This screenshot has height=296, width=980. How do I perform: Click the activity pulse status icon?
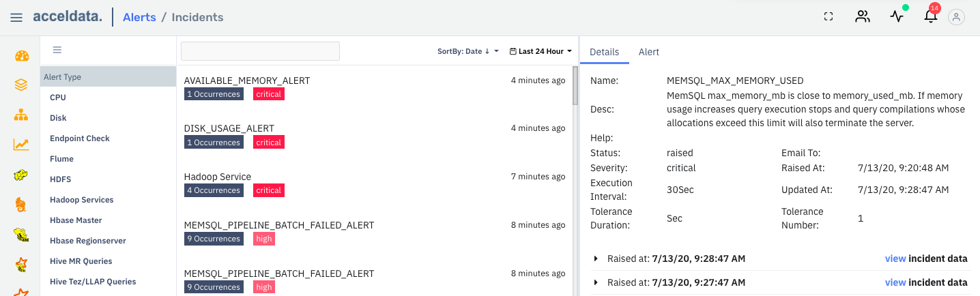[x=897, y=17]
